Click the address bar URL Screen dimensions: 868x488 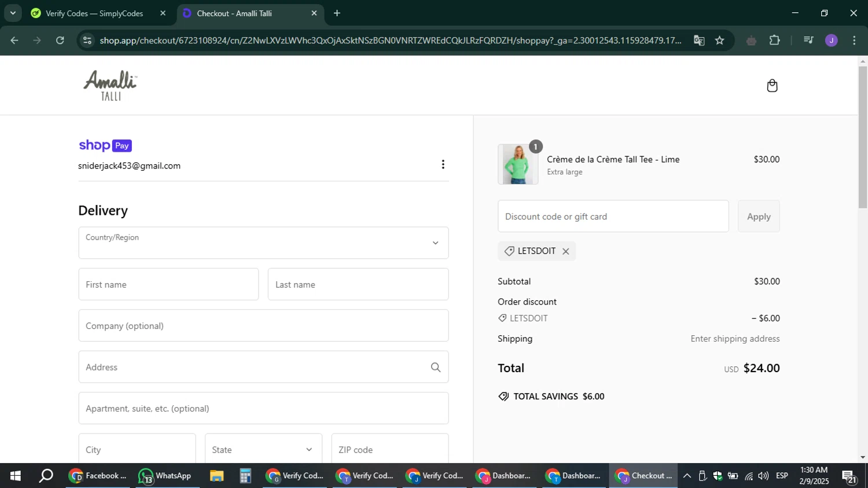[x=391, y=41]
